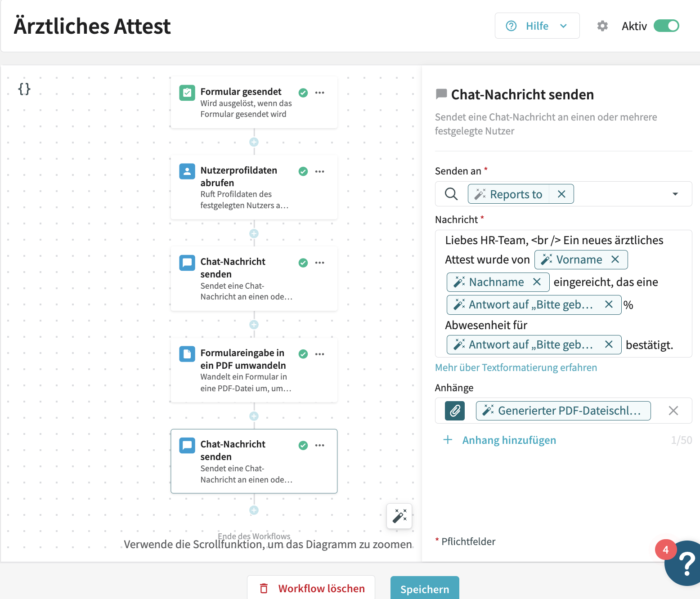The image size is (700, 599).
Task: Click the Speichern button
Action: [424, 589]
